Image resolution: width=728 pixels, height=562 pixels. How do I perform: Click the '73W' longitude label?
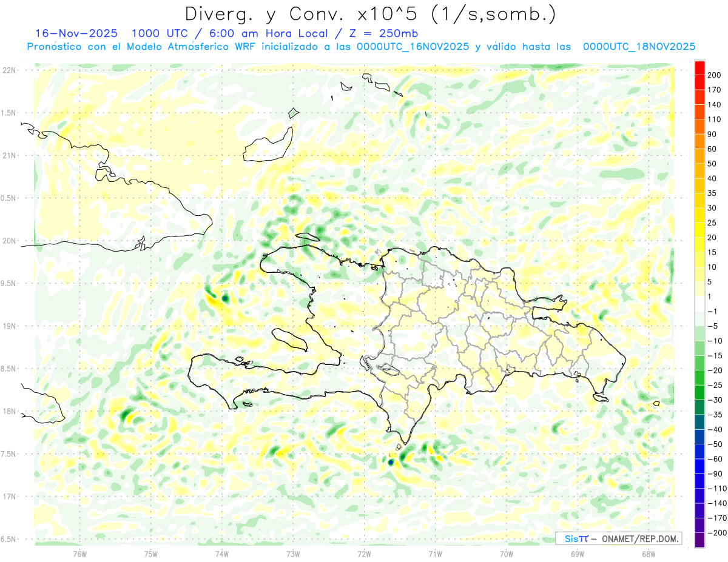(x=293, y=554)
